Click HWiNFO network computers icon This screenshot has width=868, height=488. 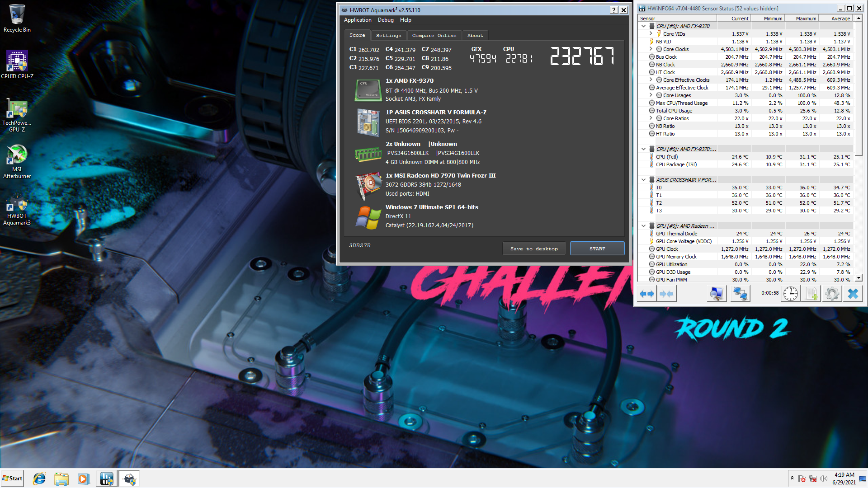coord(740,294)
